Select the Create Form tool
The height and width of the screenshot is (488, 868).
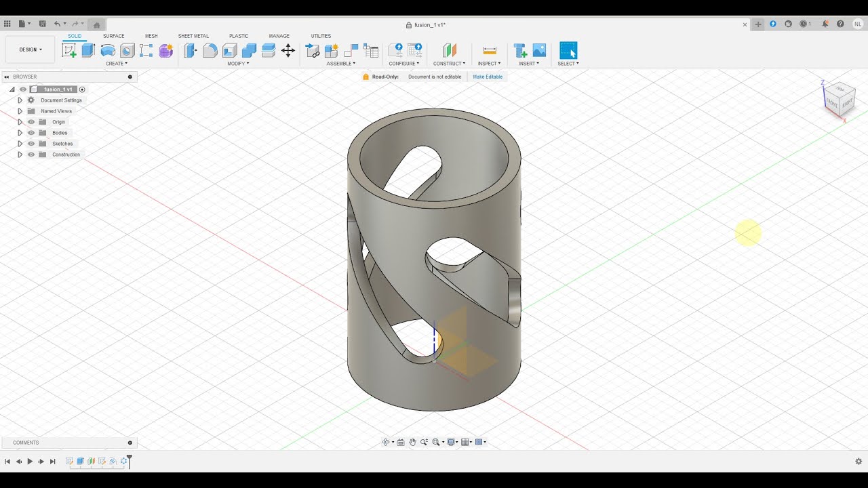pos(166,50)
